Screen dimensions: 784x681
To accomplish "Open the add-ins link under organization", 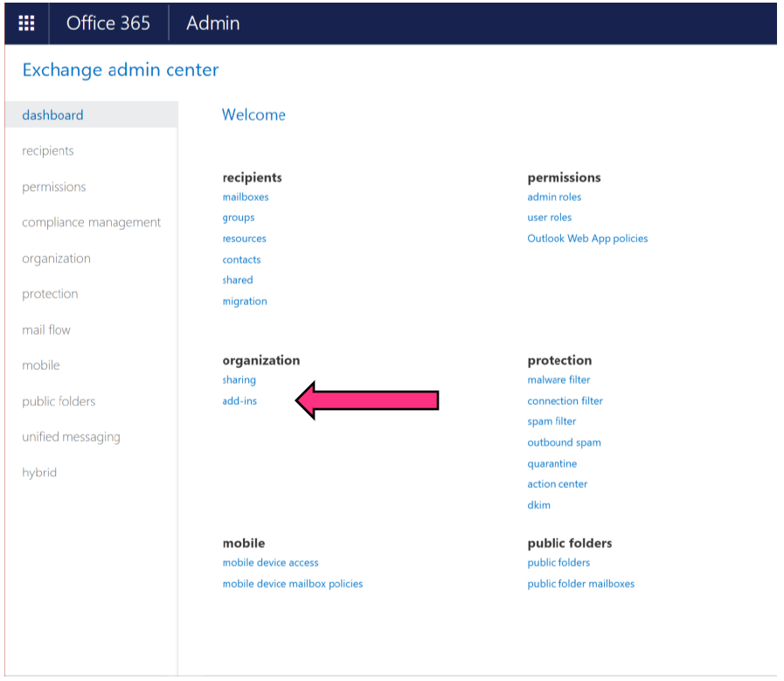I will point(239,400).
